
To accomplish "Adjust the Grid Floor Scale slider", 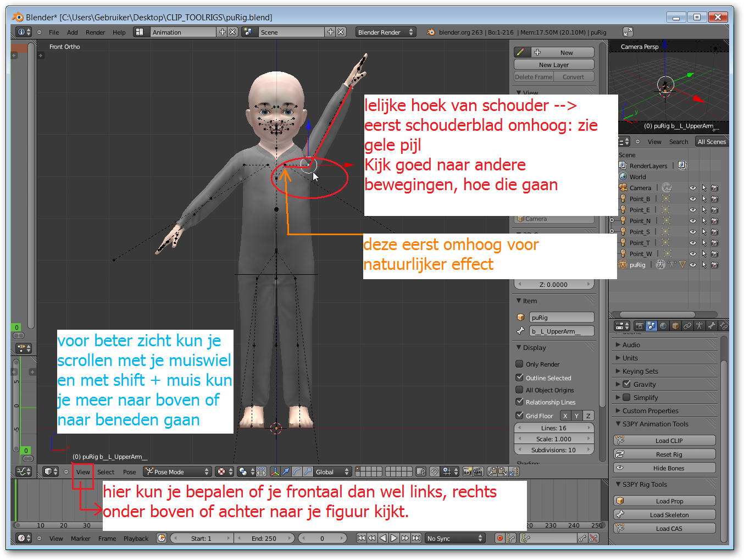I will point(553,439).
